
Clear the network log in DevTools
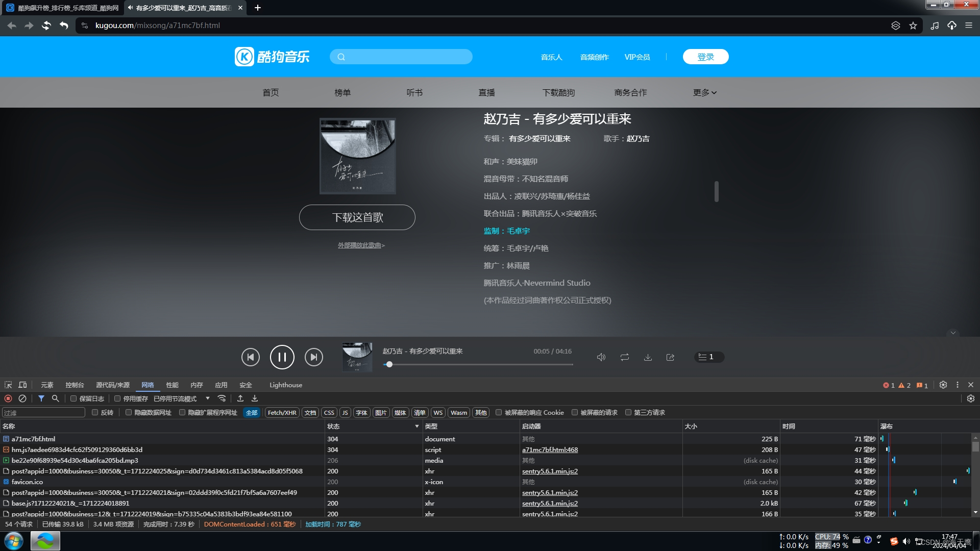22,398
